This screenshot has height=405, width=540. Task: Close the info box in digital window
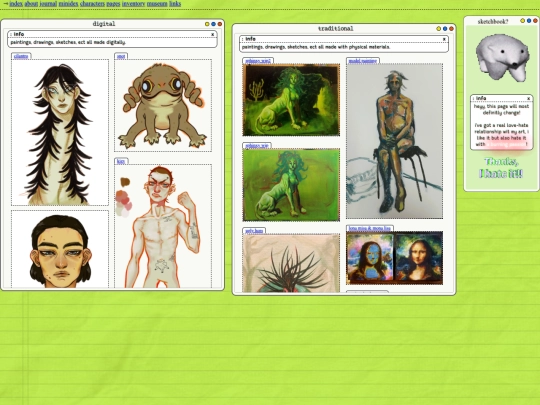pyautogui.click(x=212, y=34)
